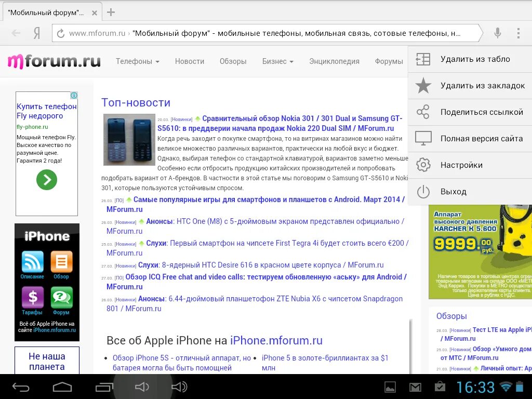Viewport: 532px width, 399px height.
Task: Open Yandex home via the Я icon
Action: click(x=37, y=33)
